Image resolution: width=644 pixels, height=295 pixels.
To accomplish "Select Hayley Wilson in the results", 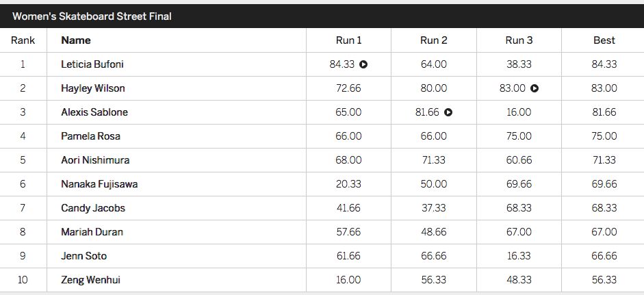I will 93,88.
